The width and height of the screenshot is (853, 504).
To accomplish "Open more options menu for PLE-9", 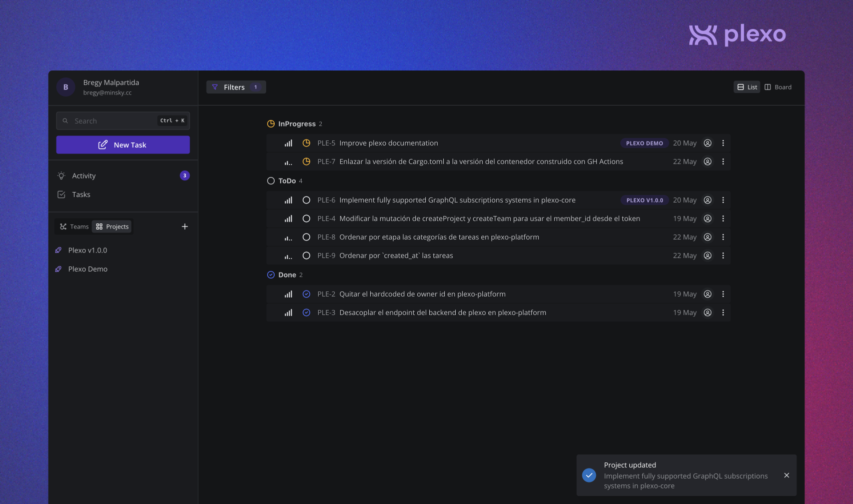I will click(723, 255).
